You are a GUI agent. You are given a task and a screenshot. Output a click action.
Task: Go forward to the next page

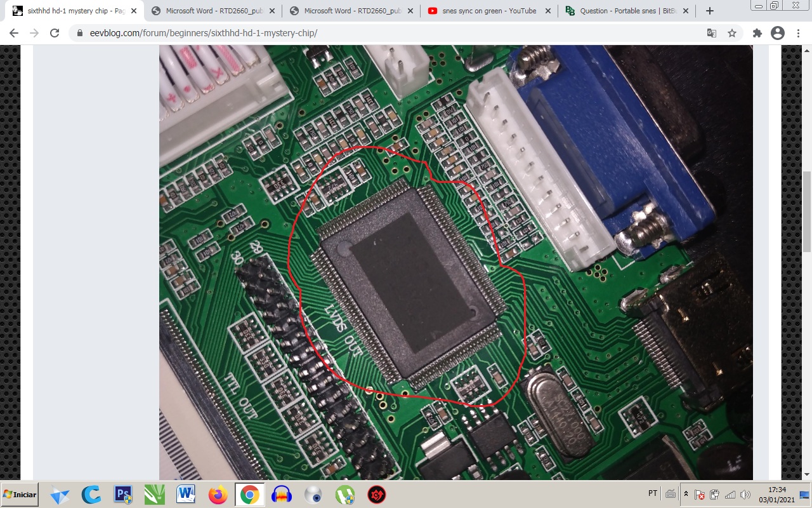[34, 33]
